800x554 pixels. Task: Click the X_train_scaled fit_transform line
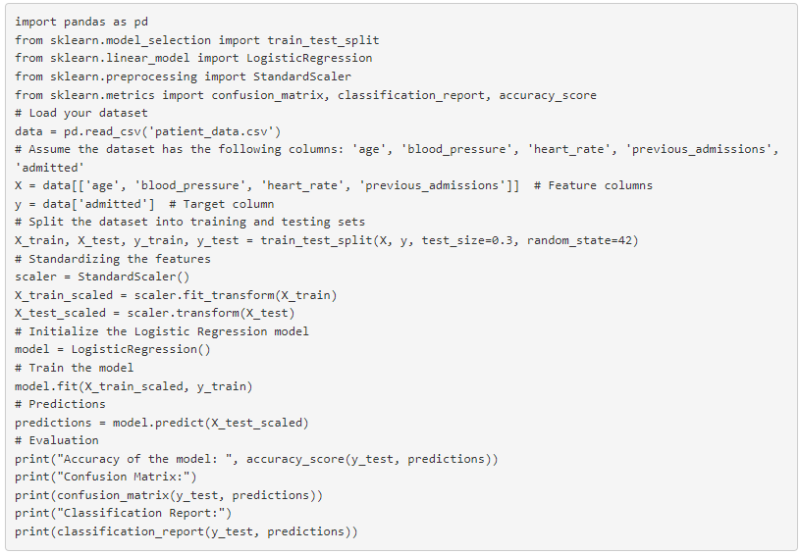click(x=176, y=295)
